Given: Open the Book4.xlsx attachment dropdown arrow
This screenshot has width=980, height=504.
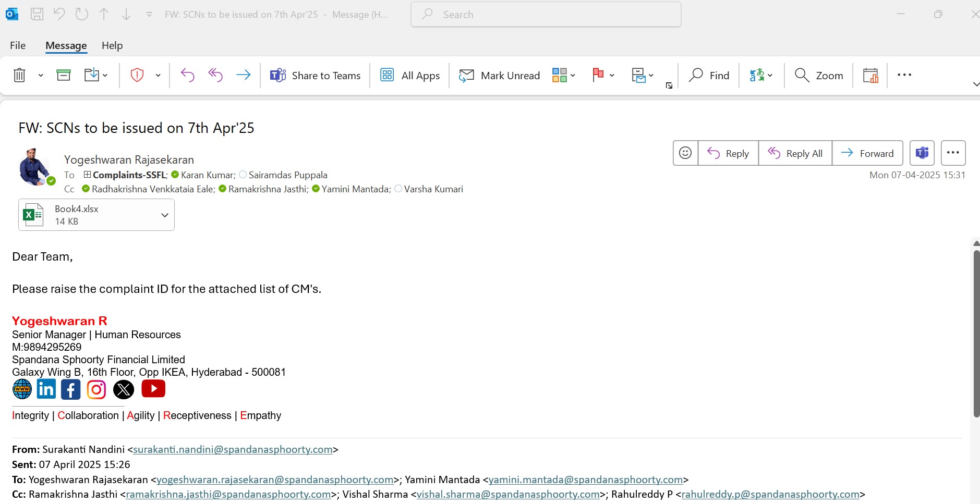Looking at the screenshot, I should (165, 215).
